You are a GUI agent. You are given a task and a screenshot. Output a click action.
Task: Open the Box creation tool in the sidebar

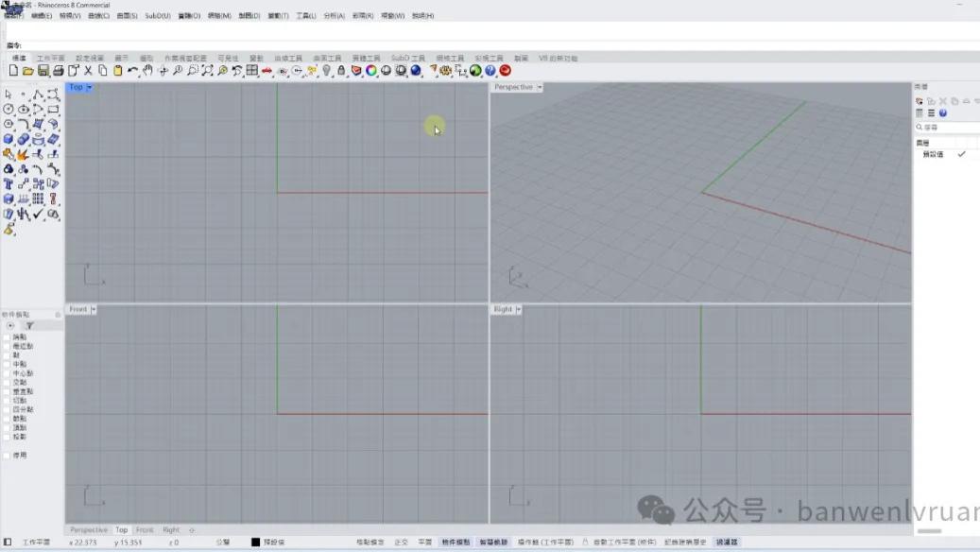coord(9,138)
